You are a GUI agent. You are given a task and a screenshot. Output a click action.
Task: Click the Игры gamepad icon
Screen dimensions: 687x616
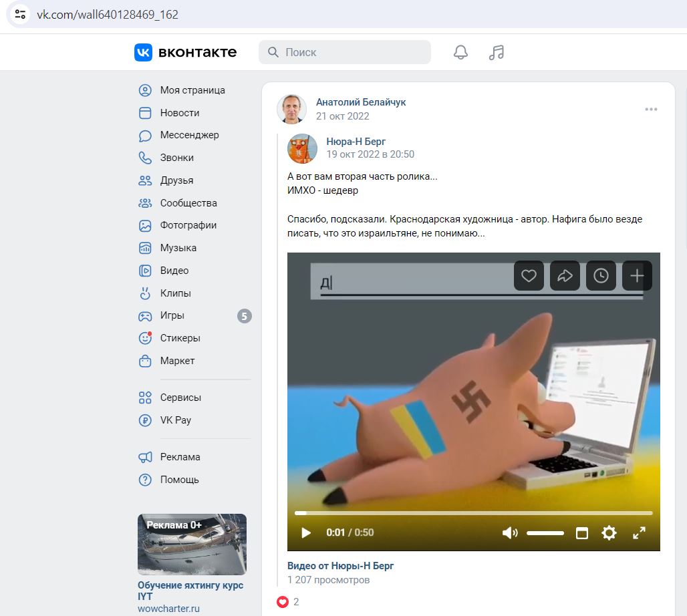click(x=145, y=316)
